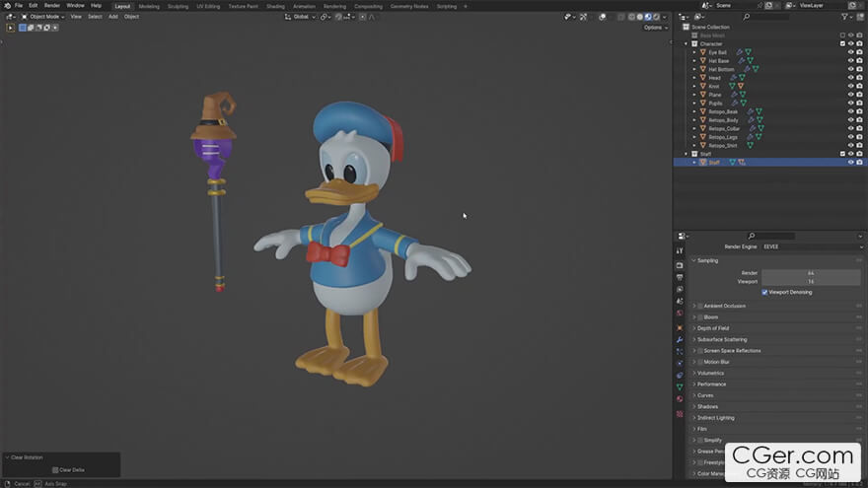The width and height of the screenshot is (868, 488).
Task: Uncheck Character collection exclude checkbox
Action: tap(842, 43)
